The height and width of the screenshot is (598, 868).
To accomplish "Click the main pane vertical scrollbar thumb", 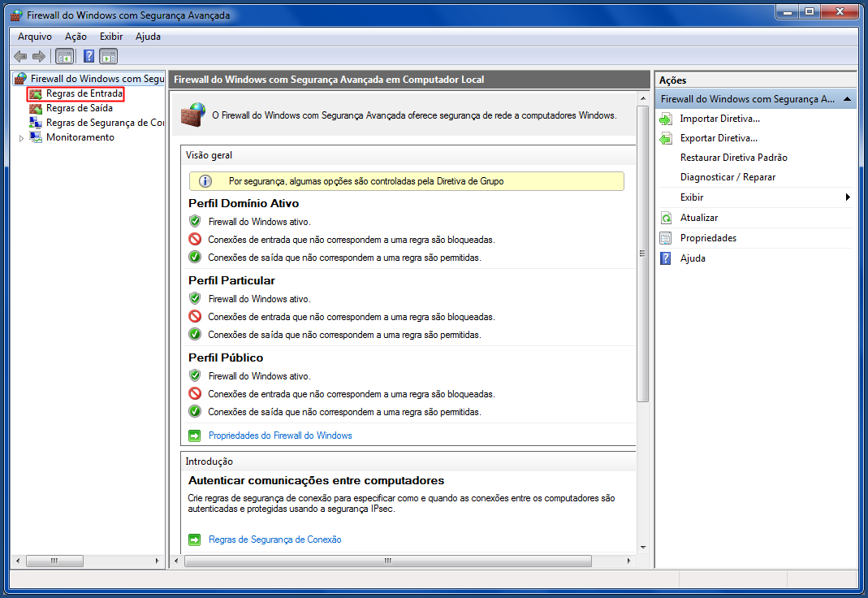I will click(x=643, y=253).
